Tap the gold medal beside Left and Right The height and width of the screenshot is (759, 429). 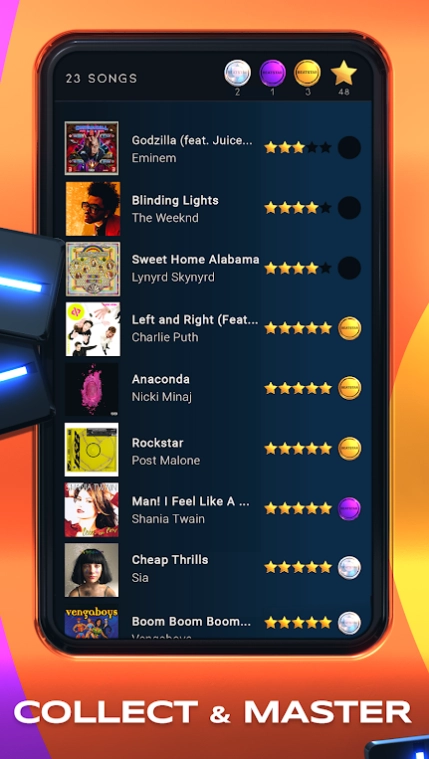pyautogui.click(x=350, y=328)
